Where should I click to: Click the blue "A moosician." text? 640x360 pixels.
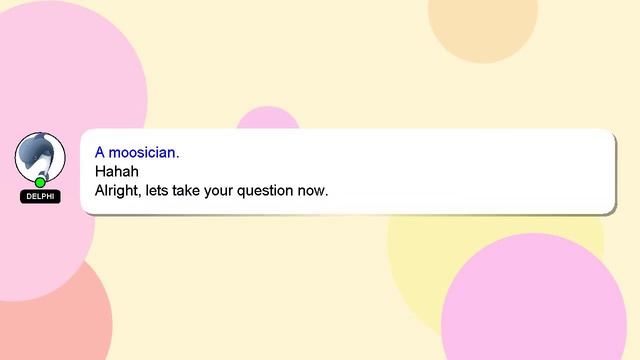coord(137,153)
